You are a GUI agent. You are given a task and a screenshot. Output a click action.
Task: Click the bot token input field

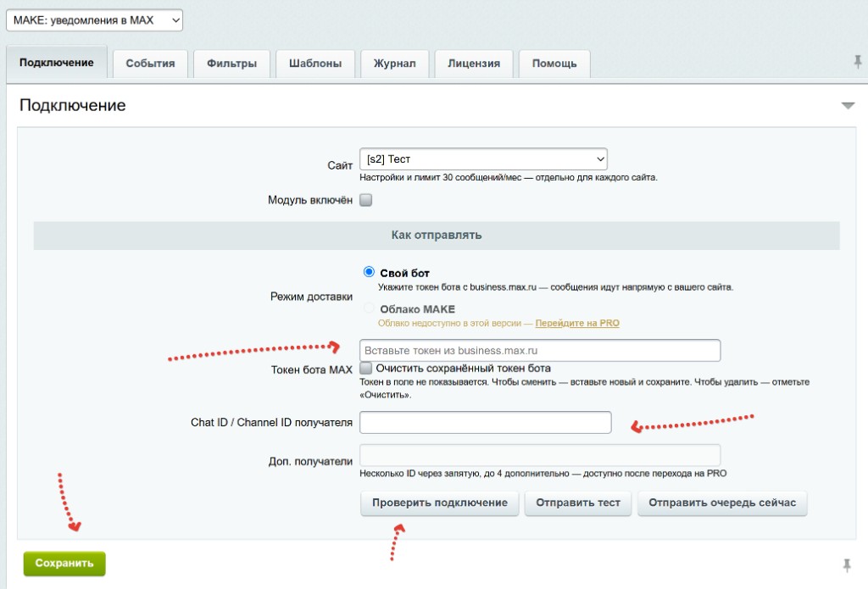click(540, 350)
